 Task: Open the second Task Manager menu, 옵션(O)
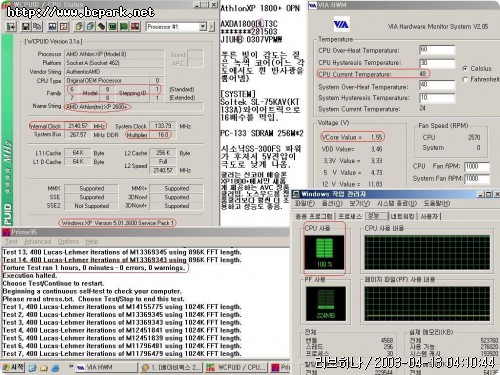point(332,203)
